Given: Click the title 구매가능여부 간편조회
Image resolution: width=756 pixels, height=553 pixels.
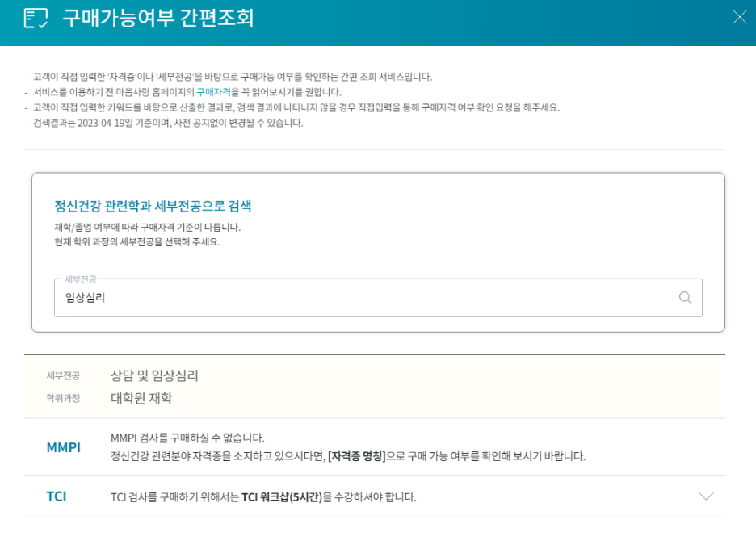Looking at the screenshot, I should coord(158,19).
